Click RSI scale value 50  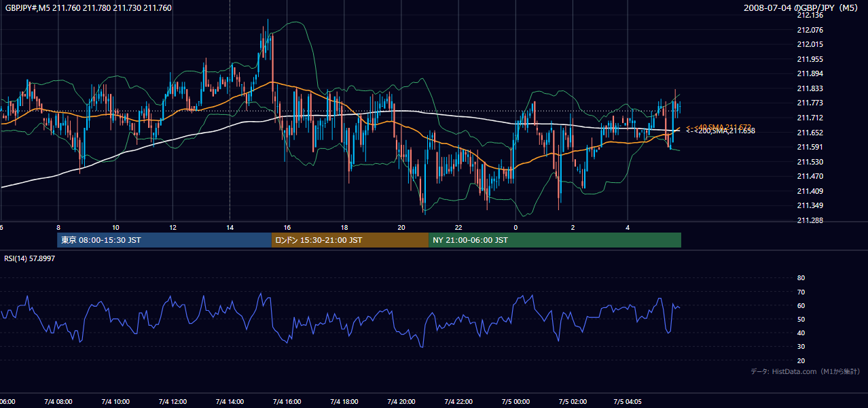click(x=801, y=319)
